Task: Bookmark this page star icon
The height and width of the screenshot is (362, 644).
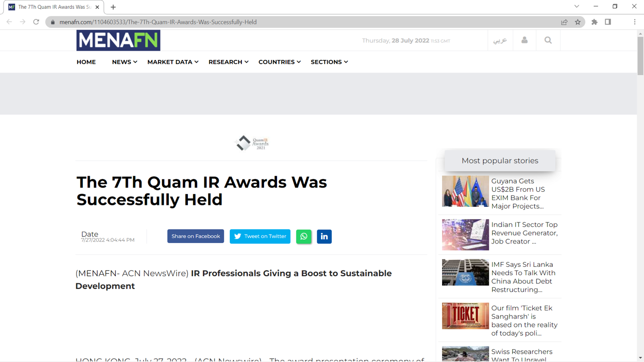Action: tap(578, 22)
